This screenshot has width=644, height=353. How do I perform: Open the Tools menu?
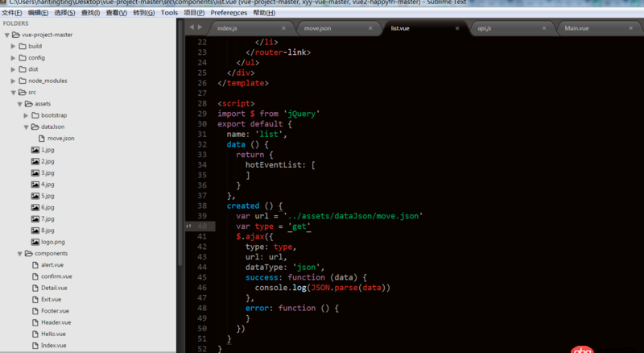[x=169, y=13]
